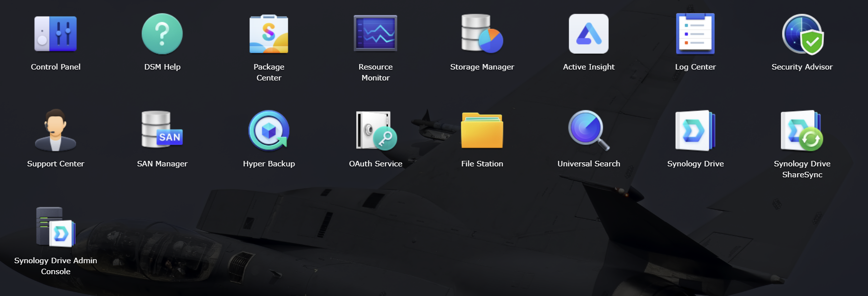Screen dimensions: 868x296
Task: Open Log Center clipboard icon
Action: [x=695, y=34]
